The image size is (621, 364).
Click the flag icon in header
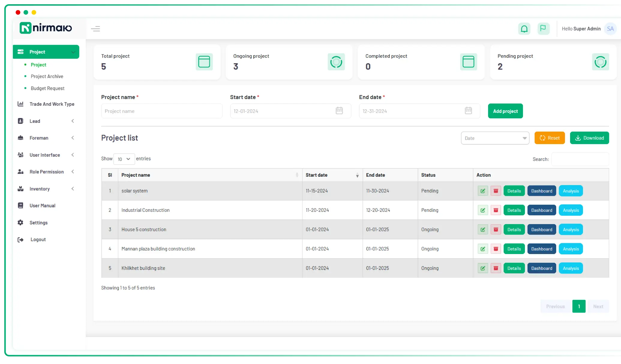(x=543, y=28)
